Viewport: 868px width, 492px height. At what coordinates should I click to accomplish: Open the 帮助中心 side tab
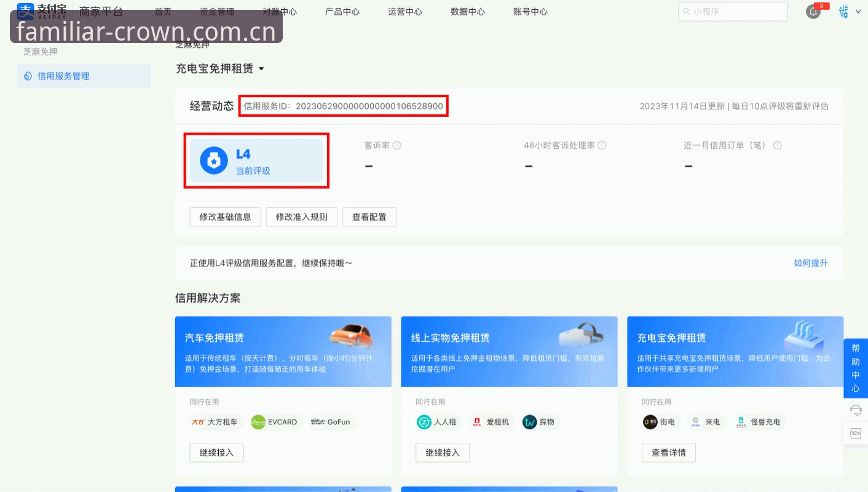[856, 368]
